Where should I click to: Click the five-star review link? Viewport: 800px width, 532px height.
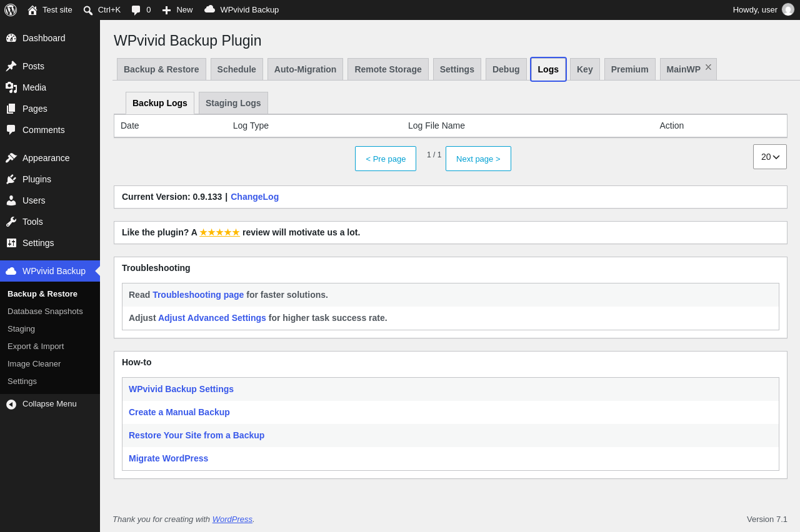(x=219, y=232)
